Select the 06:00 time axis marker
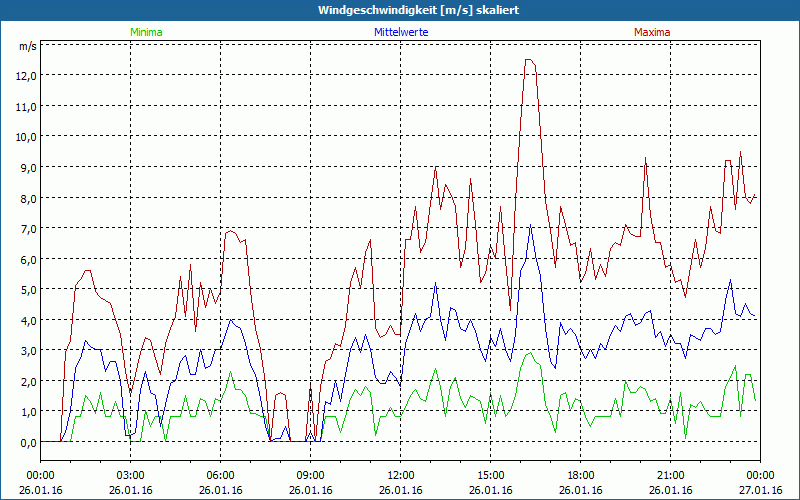 pyautogui.click(x=221, y=475)
